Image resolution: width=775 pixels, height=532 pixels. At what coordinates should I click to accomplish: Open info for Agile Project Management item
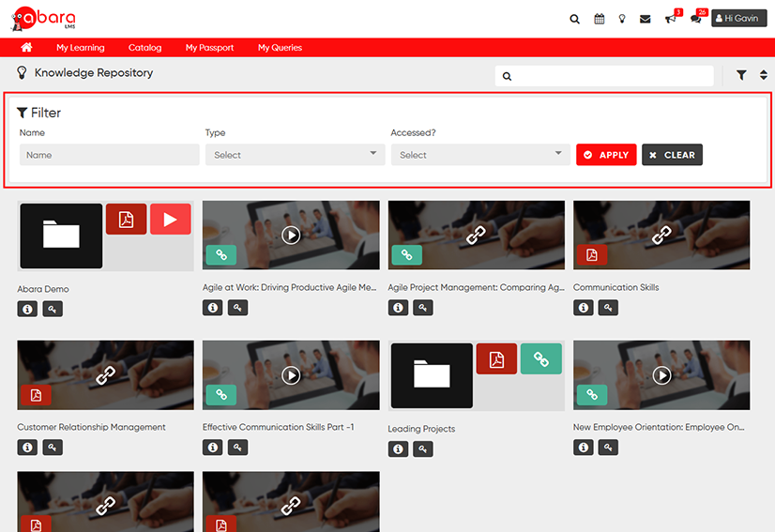pos(399,308)
